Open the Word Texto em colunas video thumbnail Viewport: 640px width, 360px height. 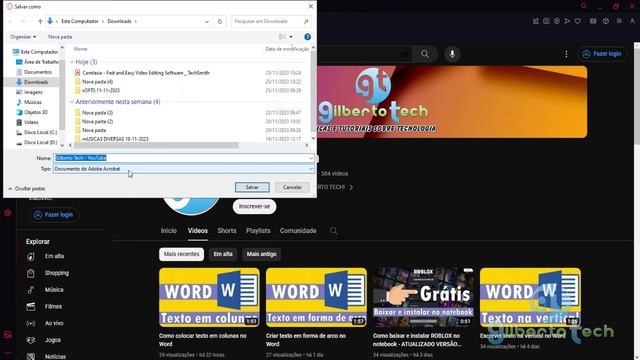click(209, 298)
